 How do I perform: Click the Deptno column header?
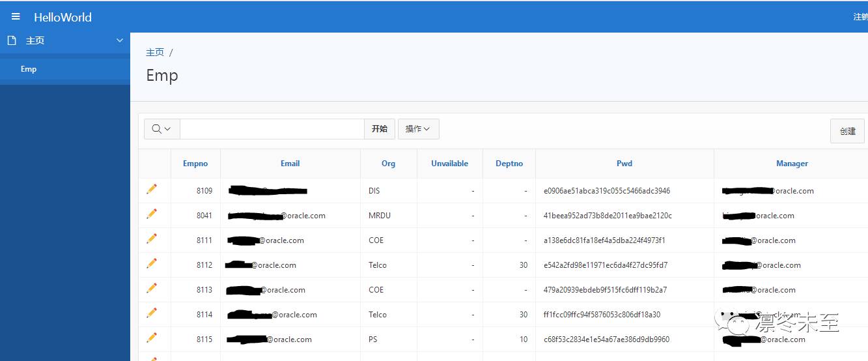coord(509,164)
